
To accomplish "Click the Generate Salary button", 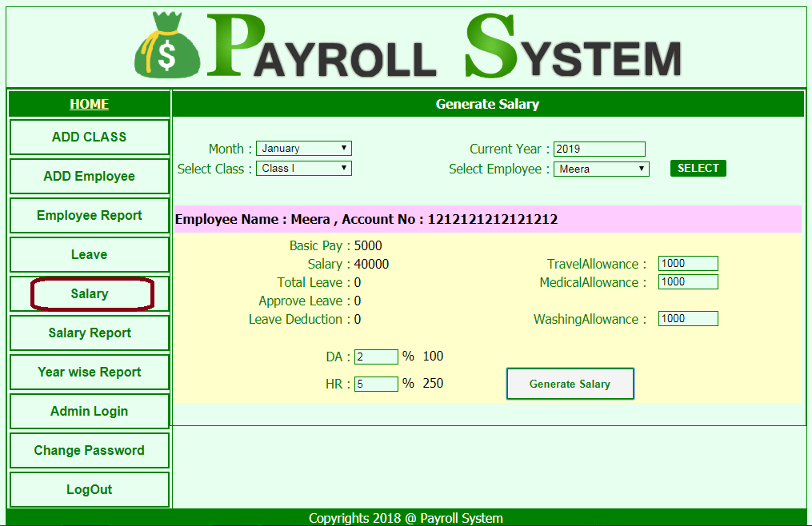I will point(570,384).
